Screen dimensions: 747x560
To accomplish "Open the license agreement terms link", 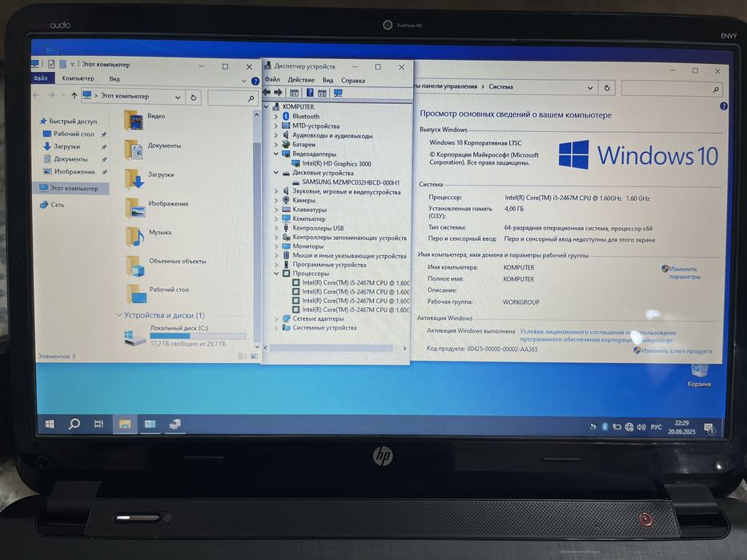I will point(597,336).
